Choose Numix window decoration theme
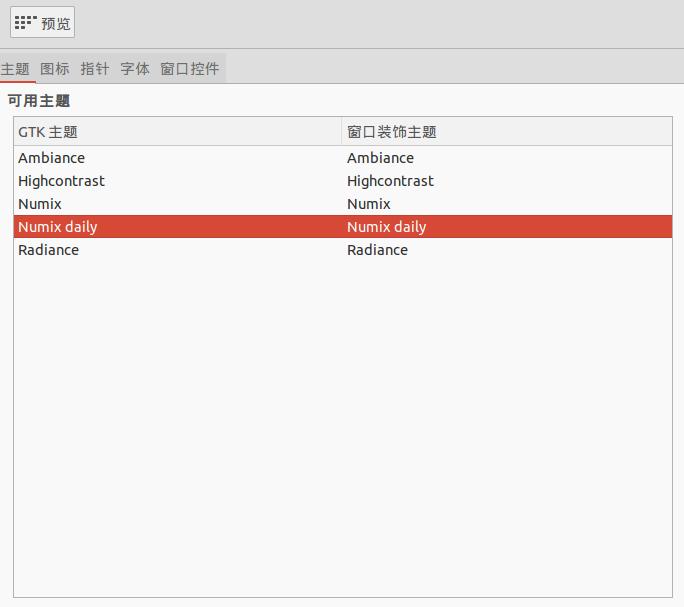 coord(369,204)
